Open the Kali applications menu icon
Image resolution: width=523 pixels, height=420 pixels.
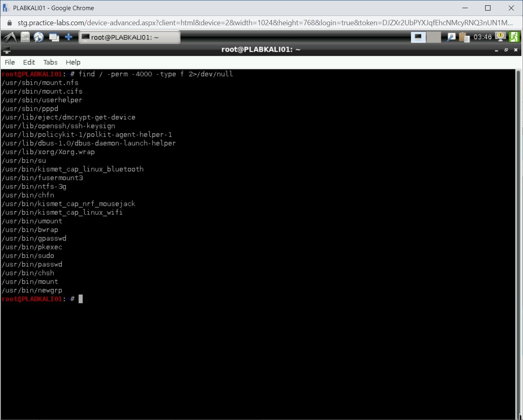[x=9, y=37]
